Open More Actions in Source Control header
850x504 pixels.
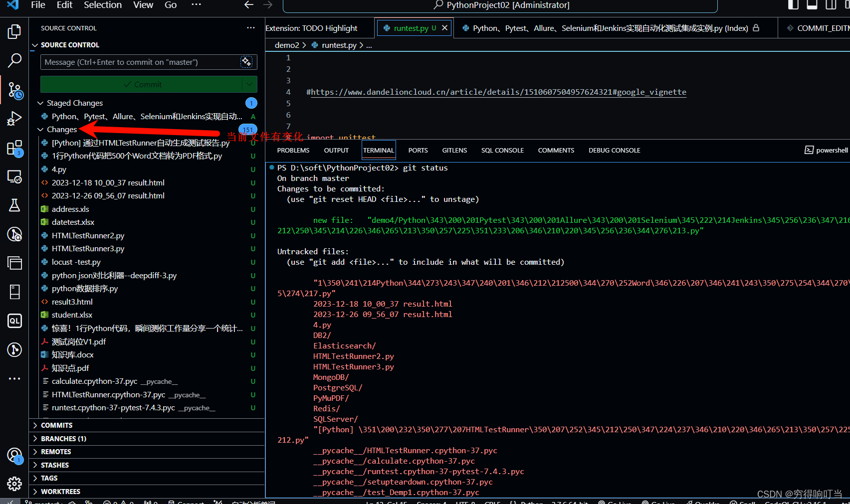click(x=250, y=28)
